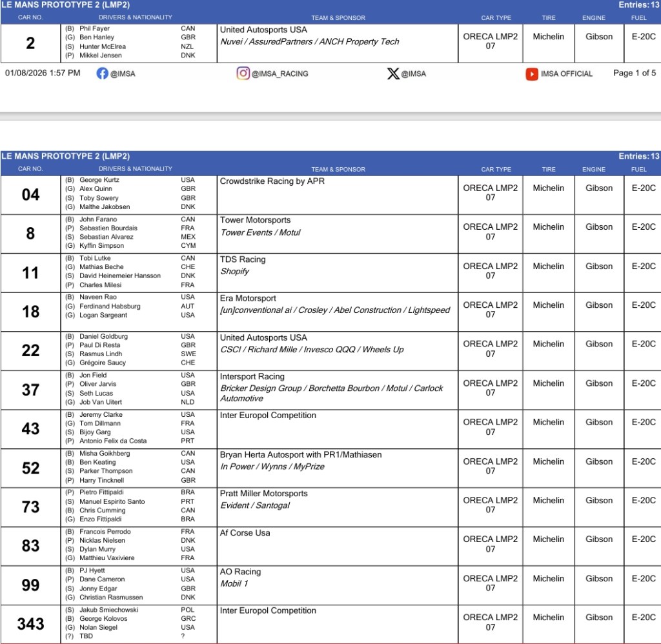The height and width of the screenshot is (644, 661).
Task: Click the red YouTube play icon
Action: point(531,74)
